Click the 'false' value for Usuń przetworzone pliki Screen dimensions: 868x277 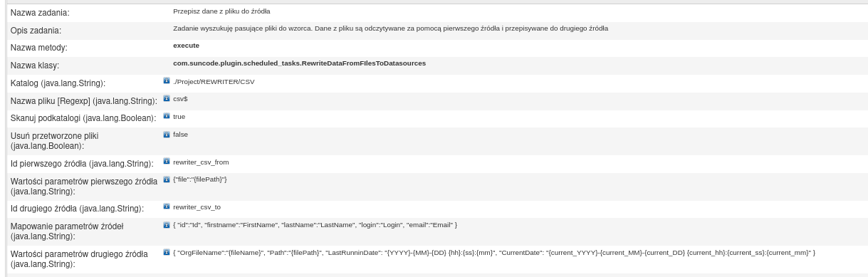pos(180,134)
